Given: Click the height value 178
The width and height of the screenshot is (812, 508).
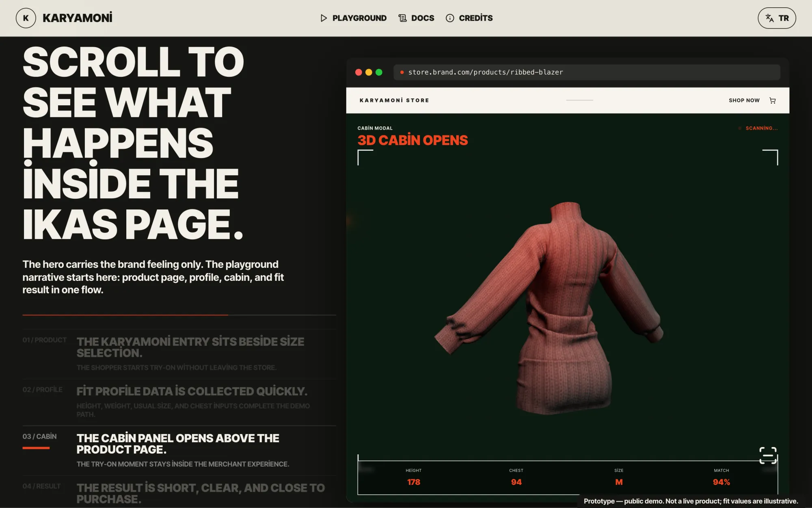Looking at the screenshot, I should pyautogui.click(x=414, y=482).
